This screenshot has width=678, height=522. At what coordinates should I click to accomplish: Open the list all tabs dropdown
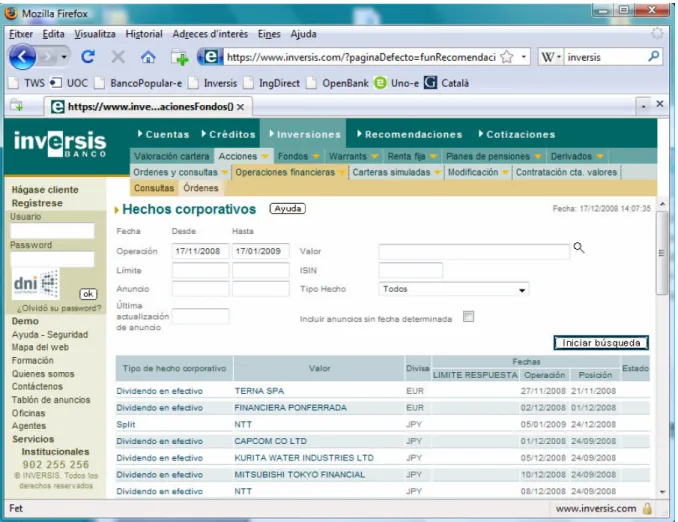(643, 106)
